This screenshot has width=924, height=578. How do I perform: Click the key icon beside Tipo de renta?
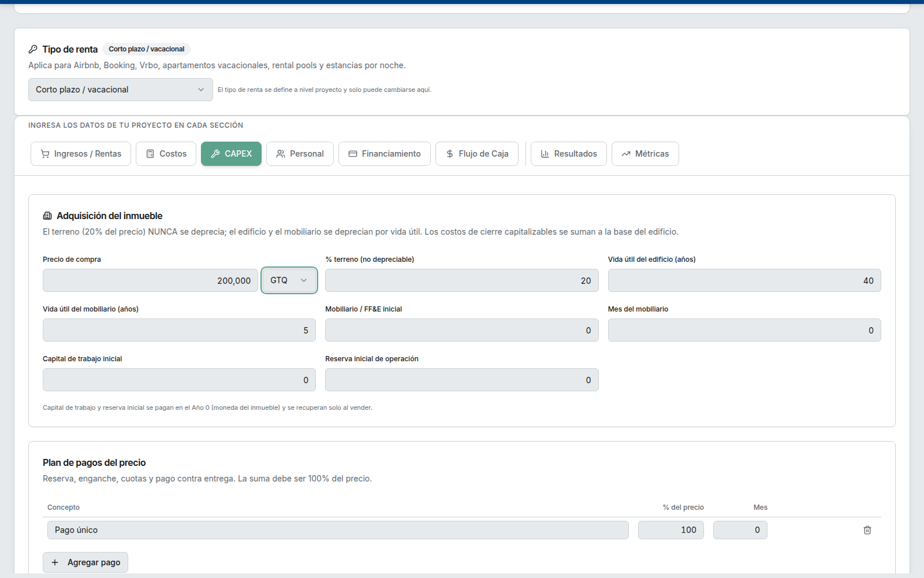(33, 49)
